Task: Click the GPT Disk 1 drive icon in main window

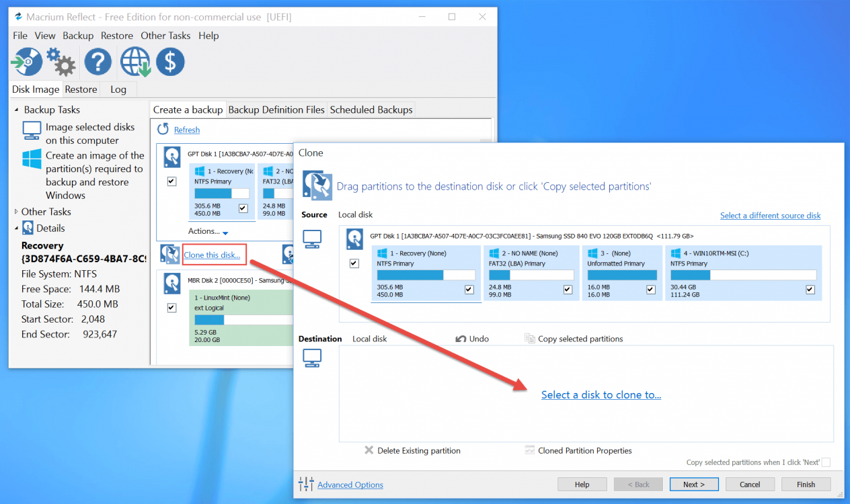Action: [173, 157]
